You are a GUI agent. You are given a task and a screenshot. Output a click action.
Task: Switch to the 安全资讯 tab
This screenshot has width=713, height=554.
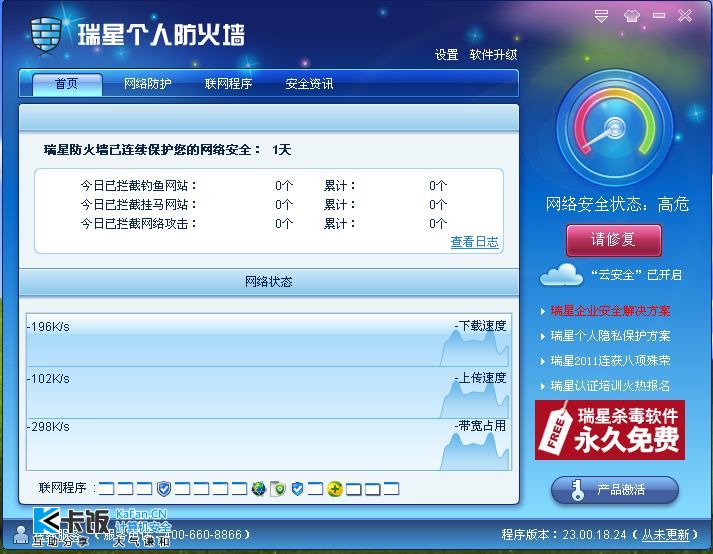tap(309, 84)
